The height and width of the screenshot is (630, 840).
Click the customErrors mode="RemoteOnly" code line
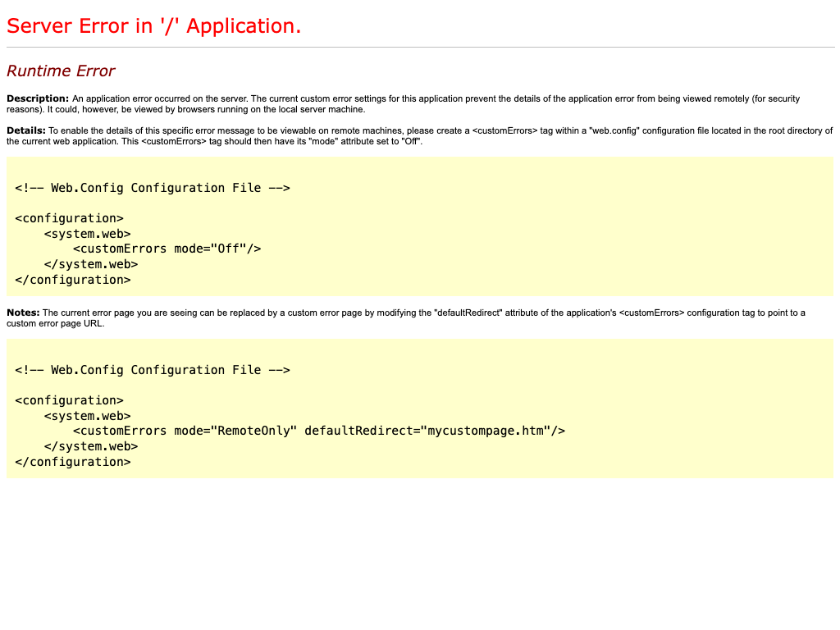point(318,431)
